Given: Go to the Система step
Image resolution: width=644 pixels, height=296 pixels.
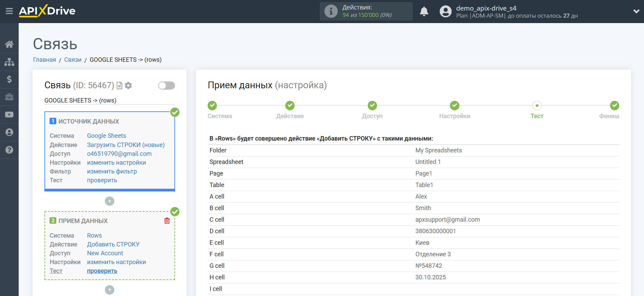Looking at the screenshot, I should (212, 106).
